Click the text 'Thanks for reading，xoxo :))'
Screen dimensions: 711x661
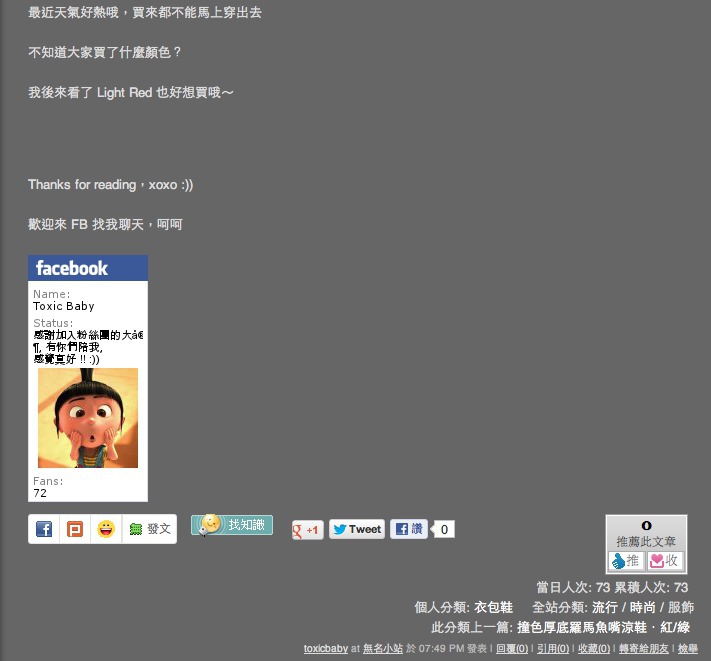(111, 185)
